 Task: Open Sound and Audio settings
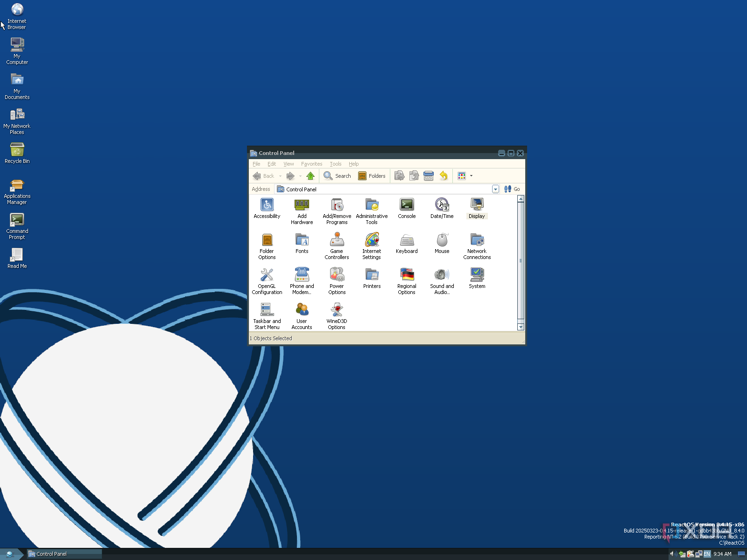tap(442, 281)
